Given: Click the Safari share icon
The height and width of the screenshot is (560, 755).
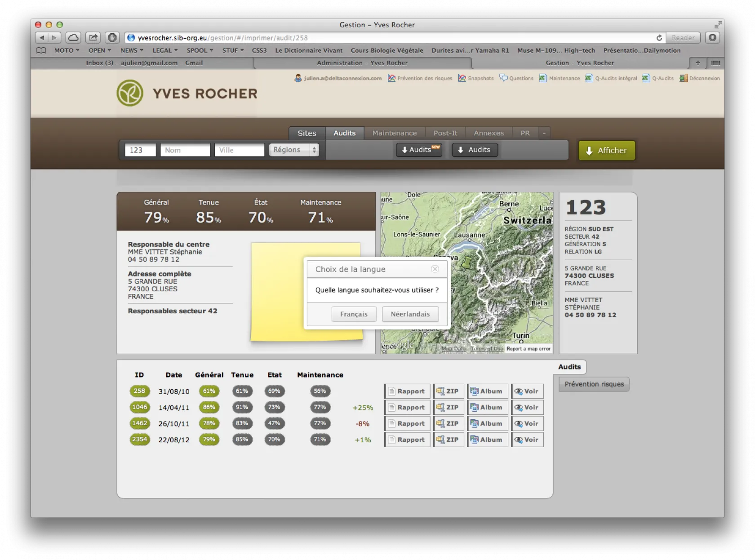Looking at the screenshot, I should (x=93, y=38).
